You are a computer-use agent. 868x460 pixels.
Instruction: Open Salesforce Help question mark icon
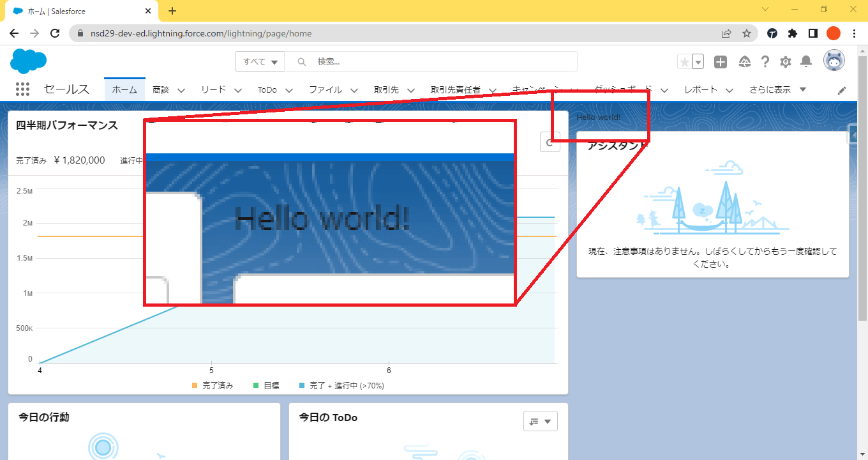tap(765, 61)
